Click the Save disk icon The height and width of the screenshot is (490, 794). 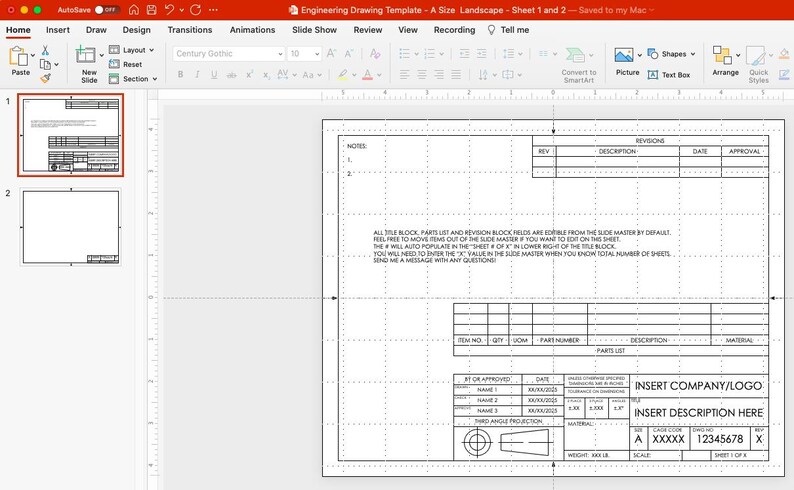[x=151, y=10]
